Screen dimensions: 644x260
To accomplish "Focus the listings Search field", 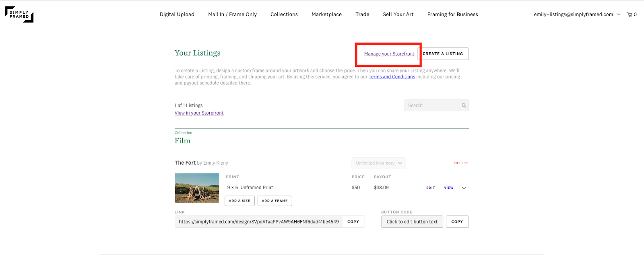I will tap(436, 105).
